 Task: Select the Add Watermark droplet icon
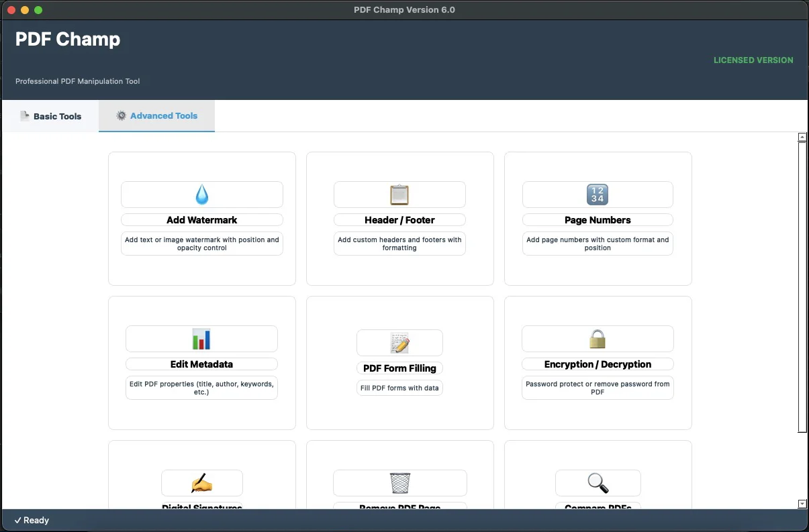point(201,194)
